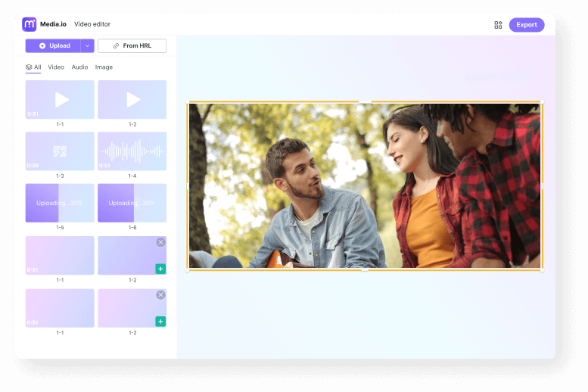This screenshot has width=588, height=392.
Task: Open the Audio tab
Action: pos(79,67)
